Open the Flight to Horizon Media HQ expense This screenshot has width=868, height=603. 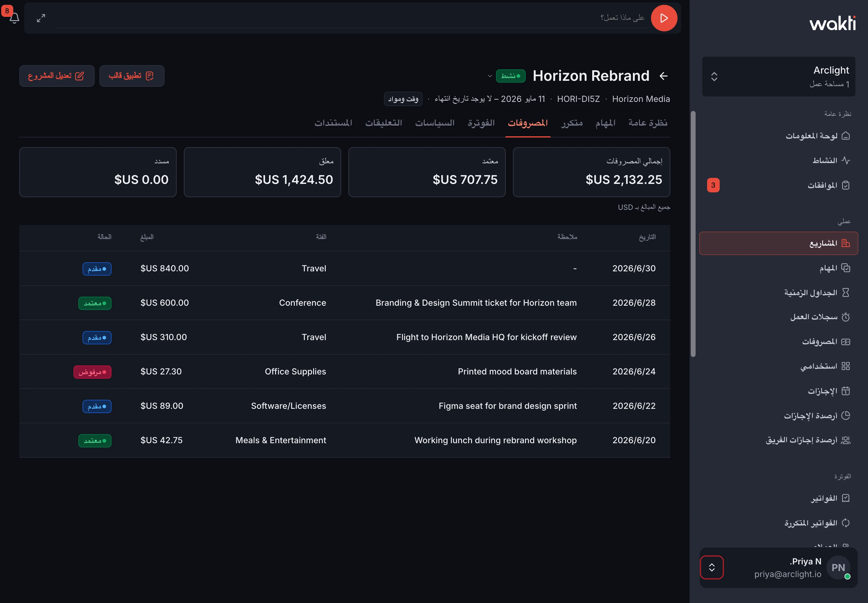point(344,337)
